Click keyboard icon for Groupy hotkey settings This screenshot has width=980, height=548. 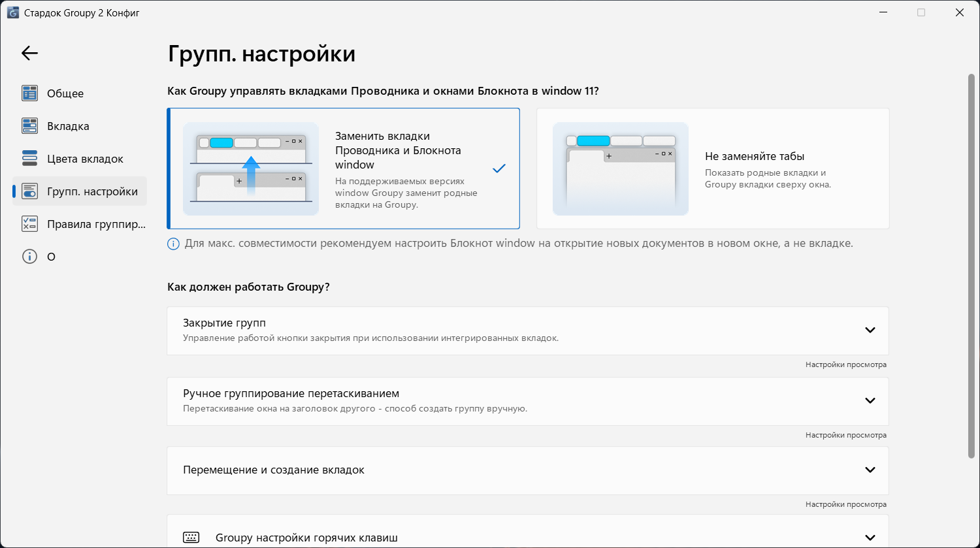click(191, 538)
